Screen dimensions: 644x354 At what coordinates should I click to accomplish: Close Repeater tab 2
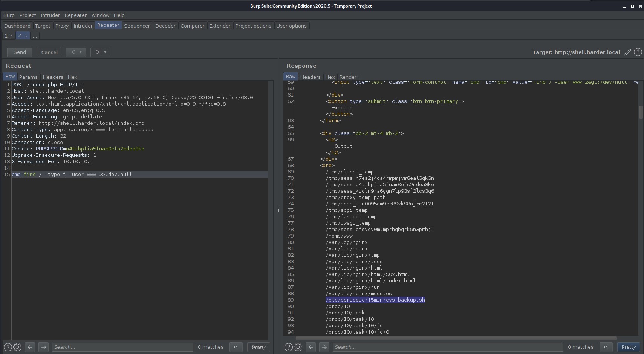[26, 35]
